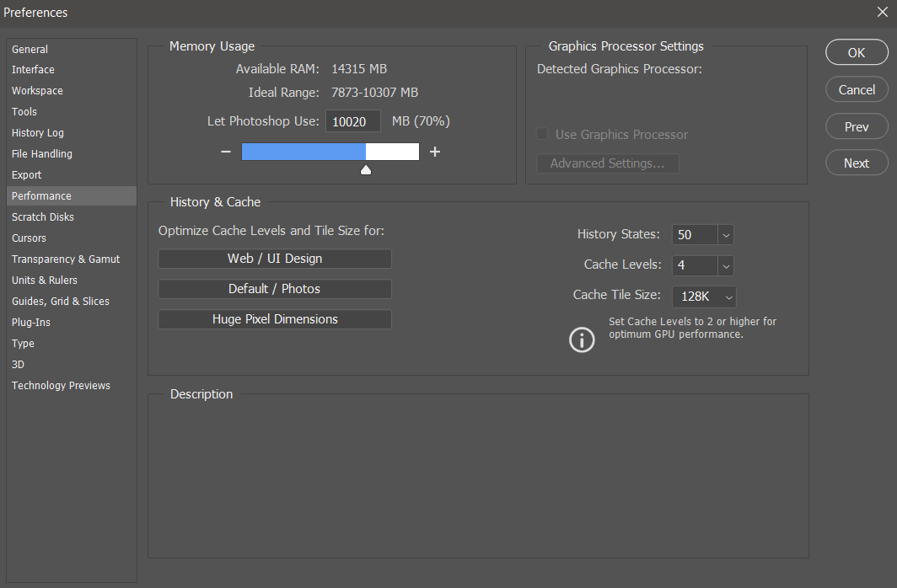Screen dimensions: 897x588
Task: Choose Huge Pixel Dimensions optimization
Action: 274,319
